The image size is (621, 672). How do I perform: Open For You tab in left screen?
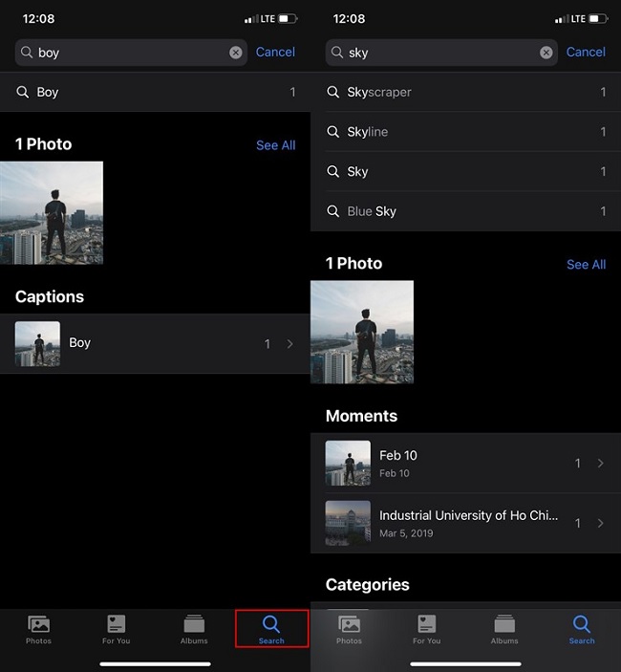click(116, 629)
